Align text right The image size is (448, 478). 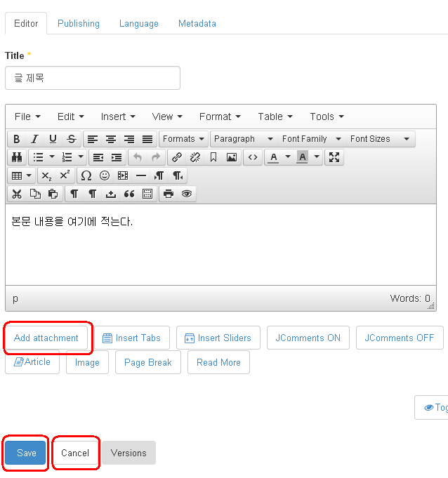[x=129, y=139]
